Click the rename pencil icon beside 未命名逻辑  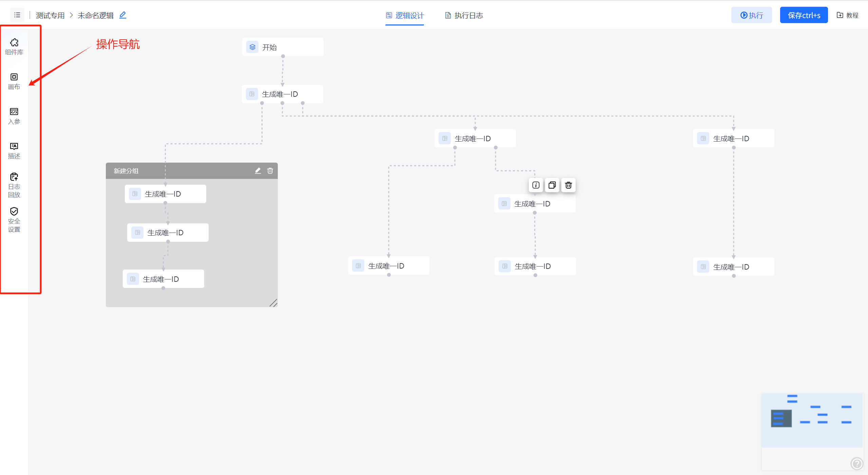[123, 15]
